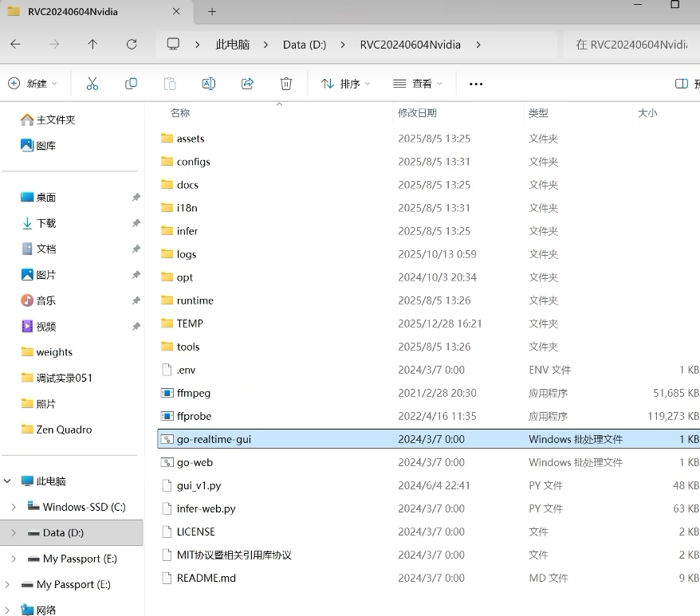This screenshot has height=616, width=700.
Task: Open 调试实录051 folder in sidebar
Action: 57,378
